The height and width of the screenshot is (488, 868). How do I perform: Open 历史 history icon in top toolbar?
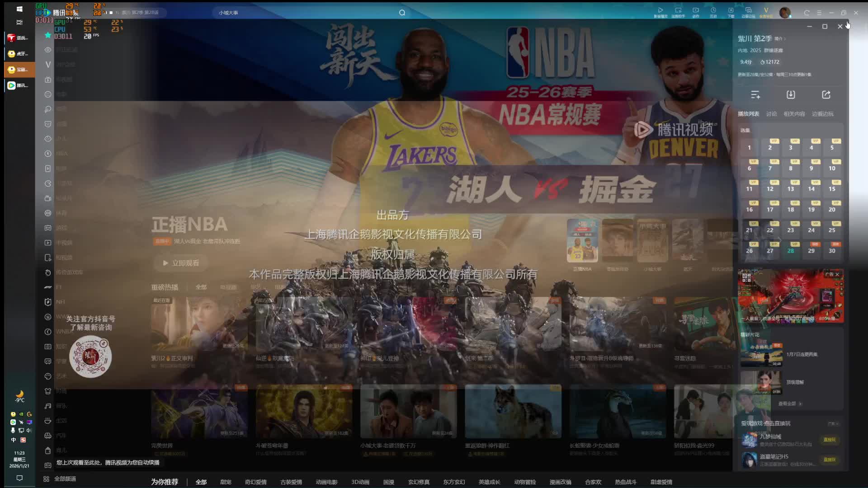point(713,12)
